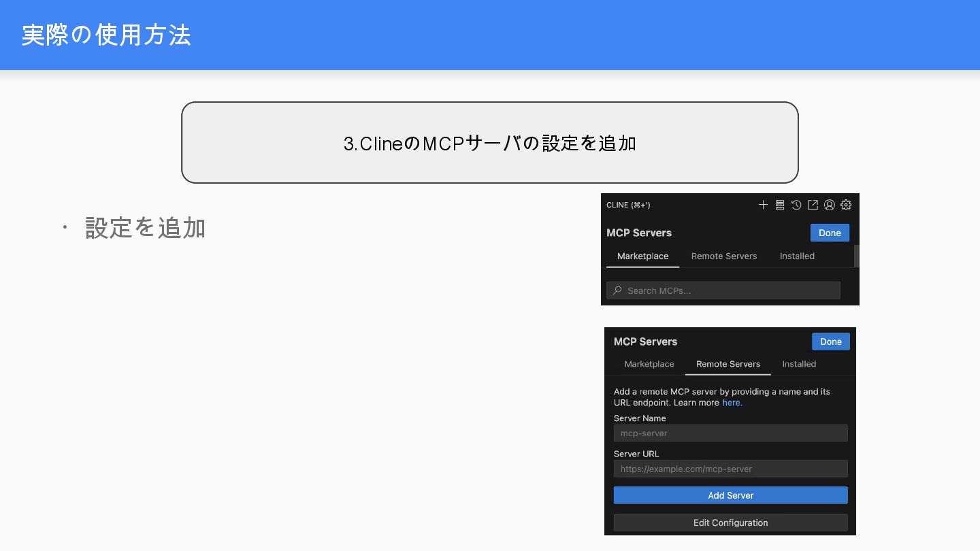Select Marketplace tab in the Add Server form panel

649,364
